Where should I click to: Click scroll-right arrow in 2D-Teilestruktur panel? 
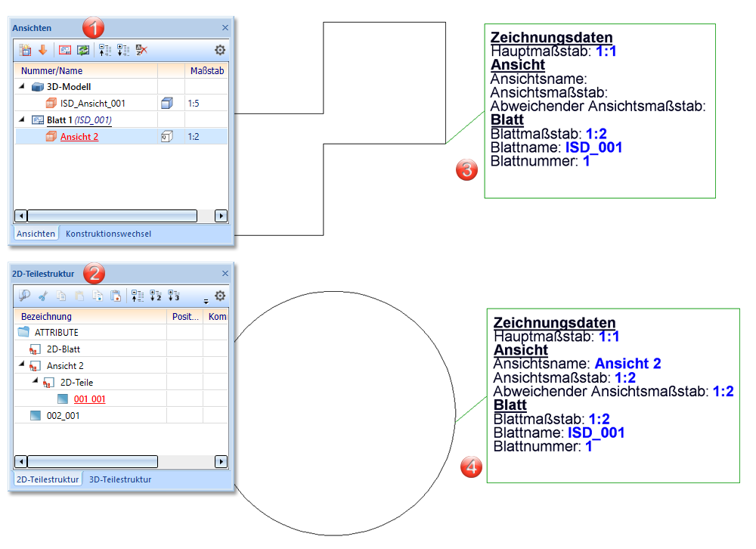coord(221,462)
